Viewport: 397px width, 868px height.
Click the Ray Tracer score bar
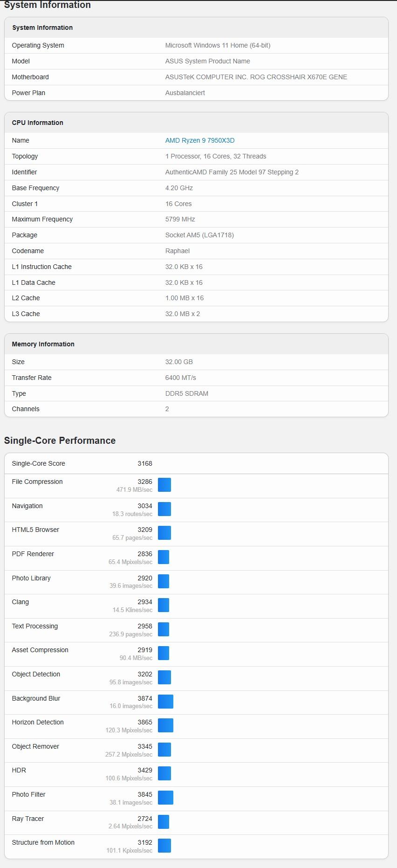click(164, 822)
